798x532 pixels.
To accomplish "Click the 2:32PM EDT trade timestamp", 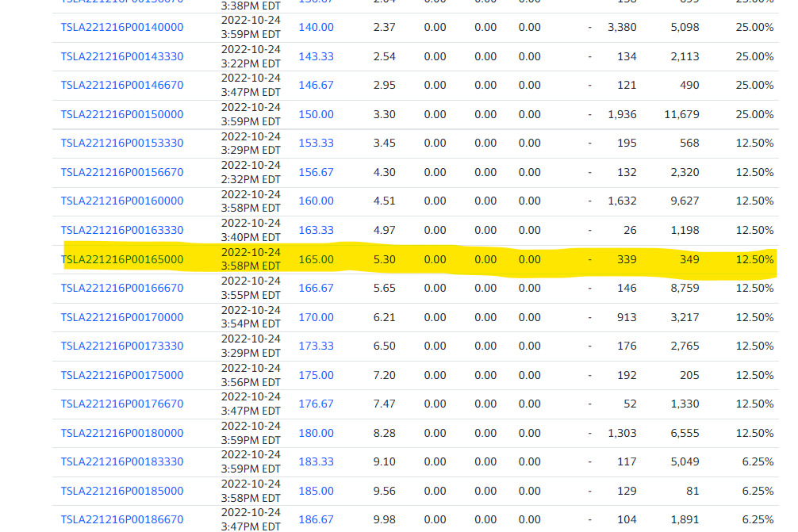I will [x=251, y=179].
